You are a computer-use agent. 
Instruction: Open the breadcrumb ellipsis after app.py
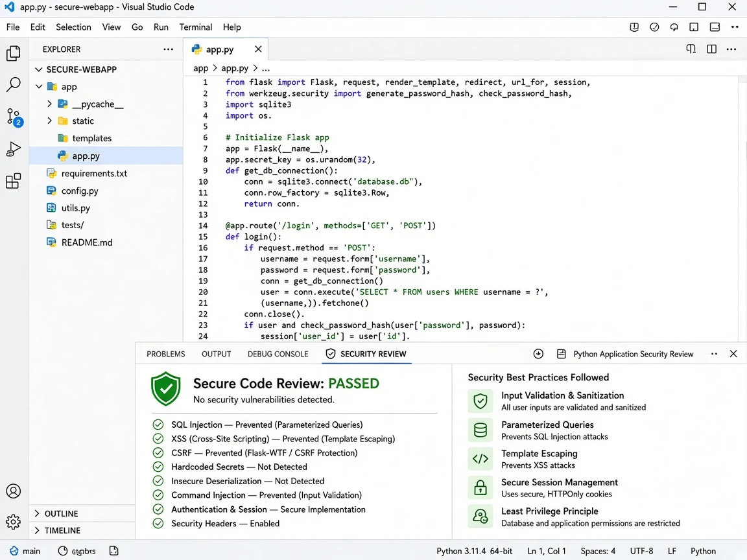(x=266, y=69)
